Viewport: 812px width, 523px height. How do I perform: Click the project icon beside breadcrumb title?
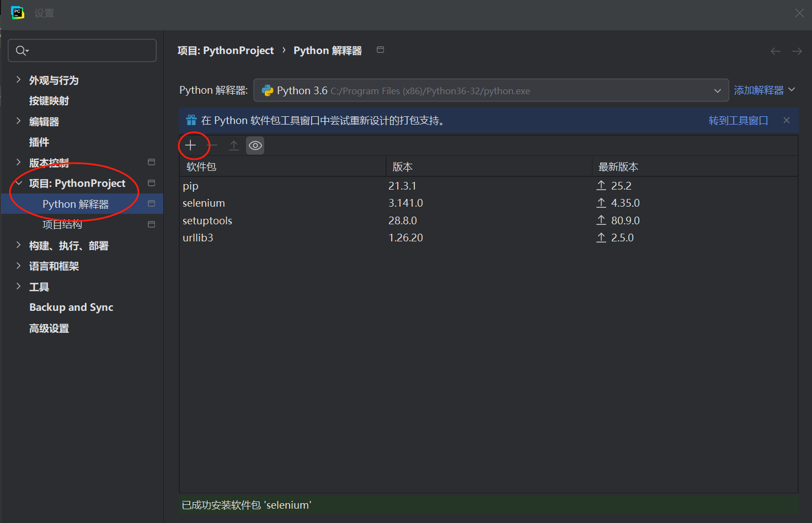(x=380, y=50)
